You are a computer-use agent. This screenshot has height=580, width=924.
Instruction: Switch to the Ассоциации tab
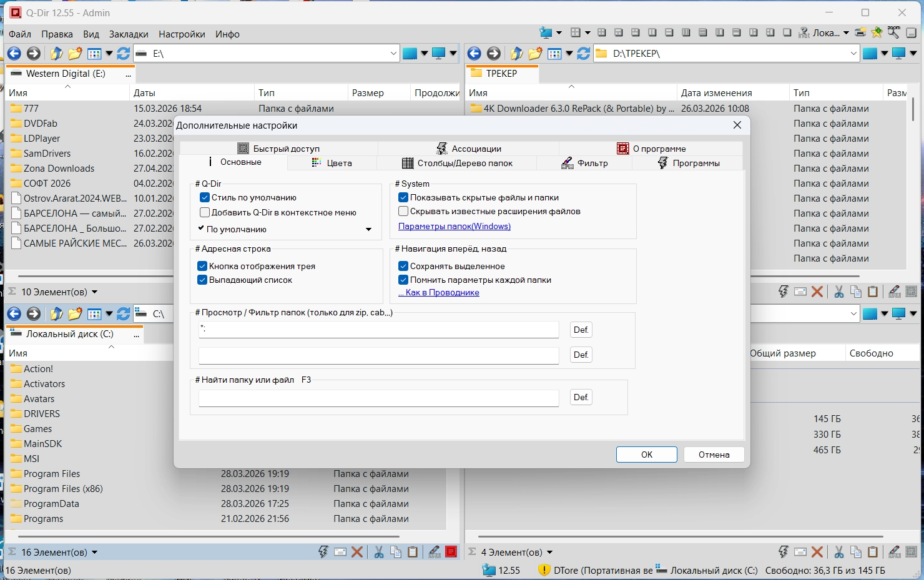468,149
